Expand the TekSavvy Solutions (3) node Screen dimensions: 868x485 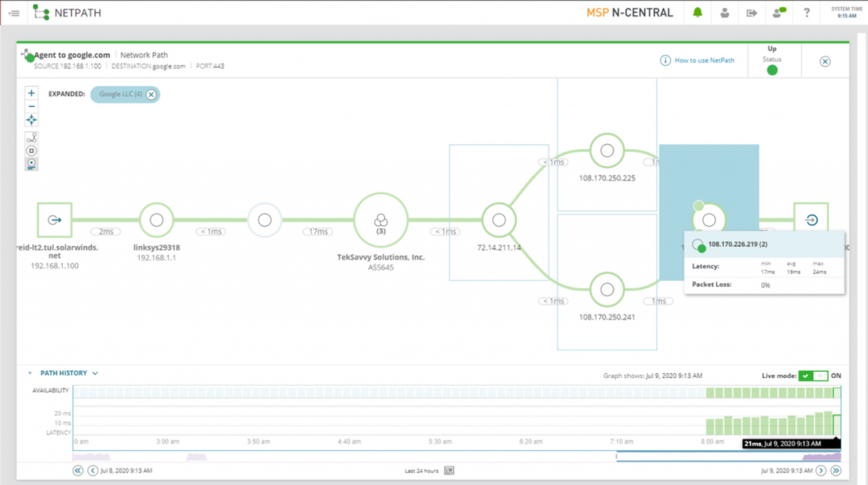point(381,220)
